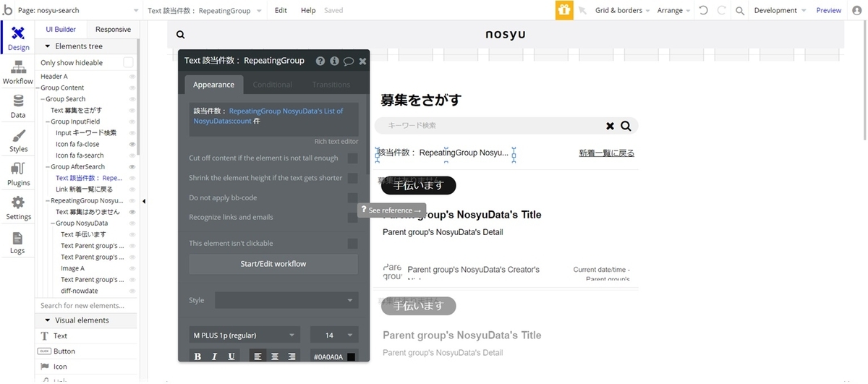Open the Edit menu

coord(281,11)
